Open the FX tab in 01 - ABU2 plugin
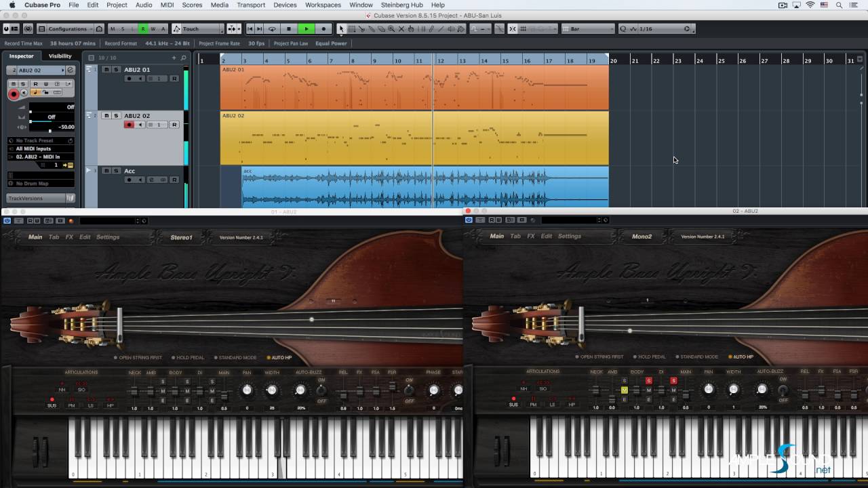This screenshot has height=488, width=868. click(69, 237)
